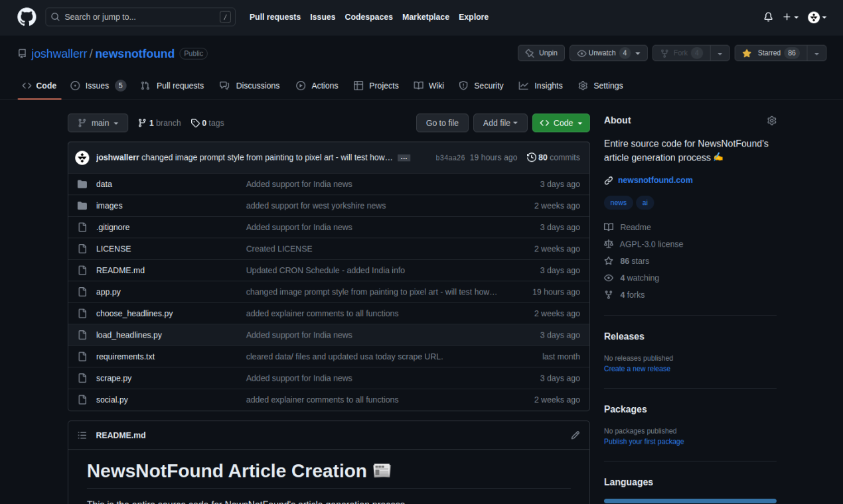Image resolution: width=843 pixels, height=504 pixels.
Task: Open the app.py file
Action: tap(108, 292)
